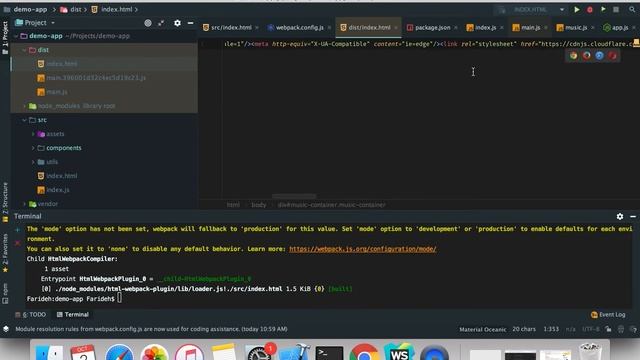Toggle the 1: Project side tool window

(5, 38)
